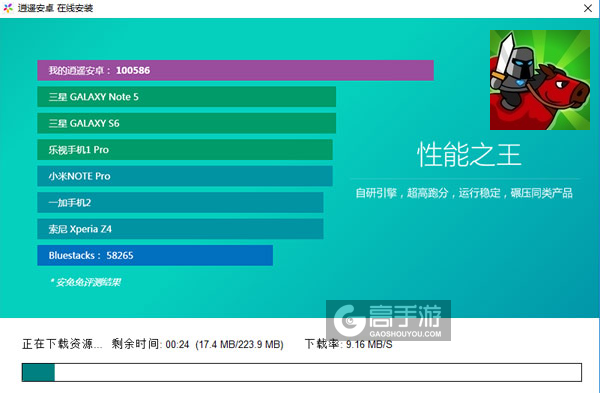Select the 索尼 Xperia Z4 bar

(180, 229)
